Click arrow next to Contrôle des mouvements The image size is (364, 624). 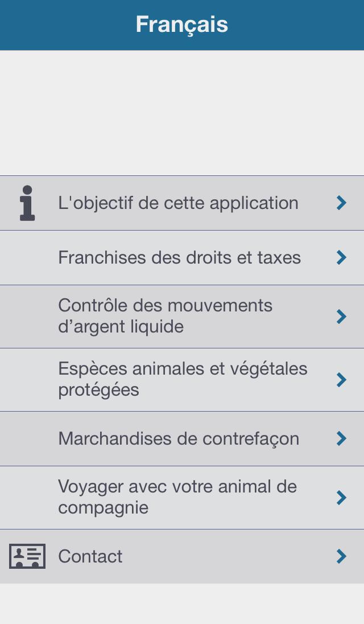pyautogui.click(x=341, y=317)
